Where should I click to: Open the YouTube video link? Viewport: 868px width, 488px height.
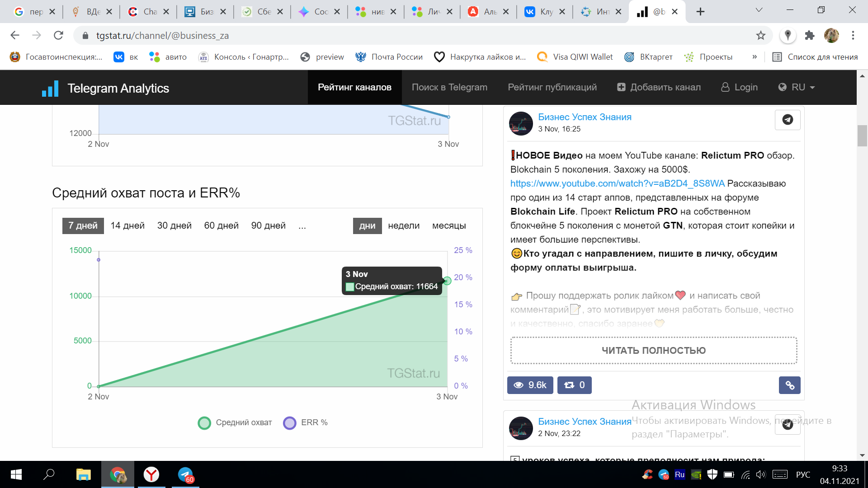[x=617, y=183]
